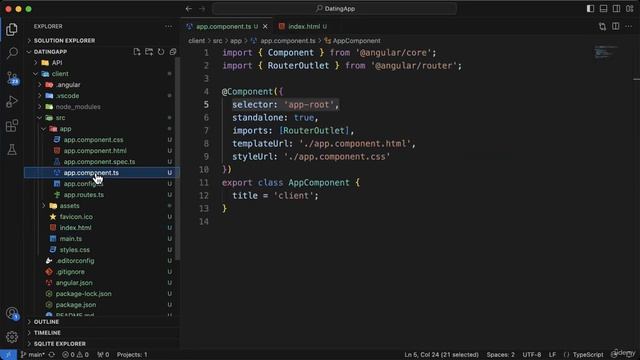Click the main* git branch indicator
Screen dimensions: 640x360
pyautogui.click(x=33, y=355)
